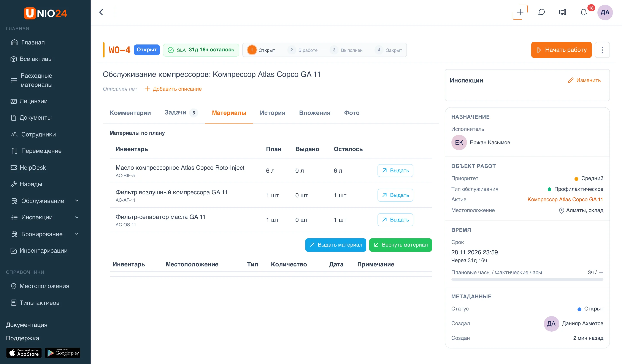Open the three-dot more options menu
Screen dimensions: 622x364
[x=602, y=50]
